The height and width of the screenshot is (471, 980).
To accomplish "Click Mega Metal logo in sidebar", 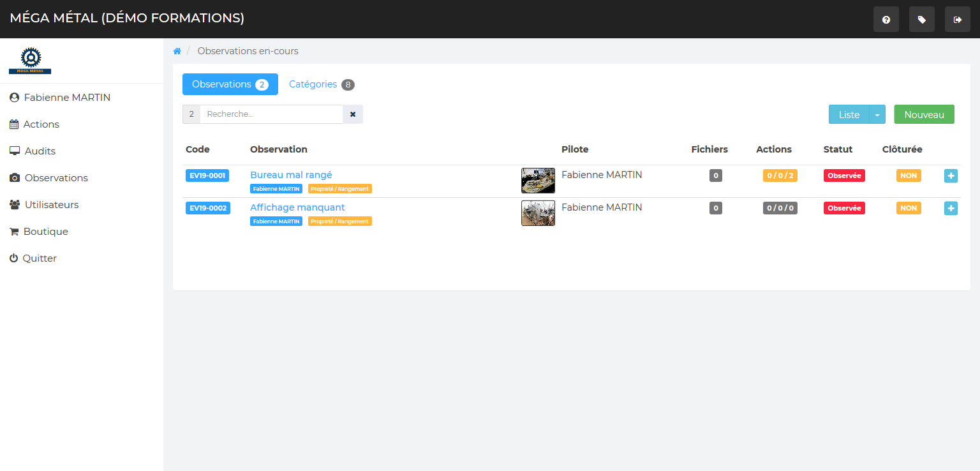I will point(30,61).
